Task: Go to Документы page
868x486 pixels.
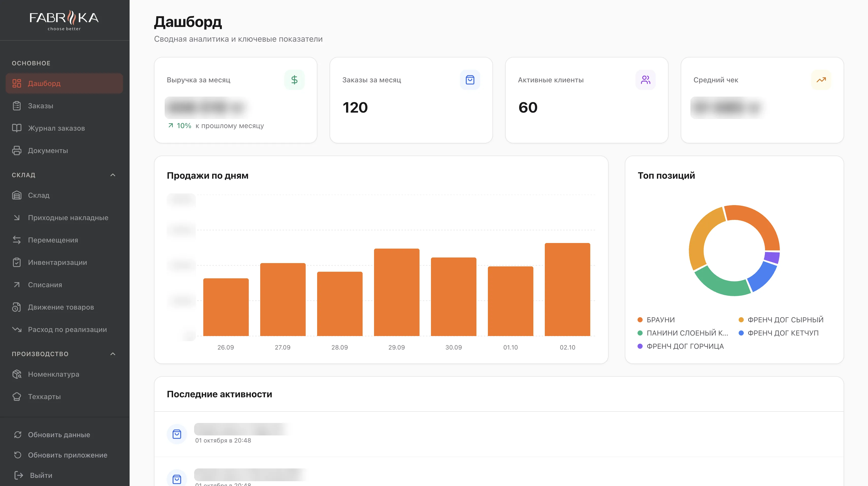Action: point(64,151)
